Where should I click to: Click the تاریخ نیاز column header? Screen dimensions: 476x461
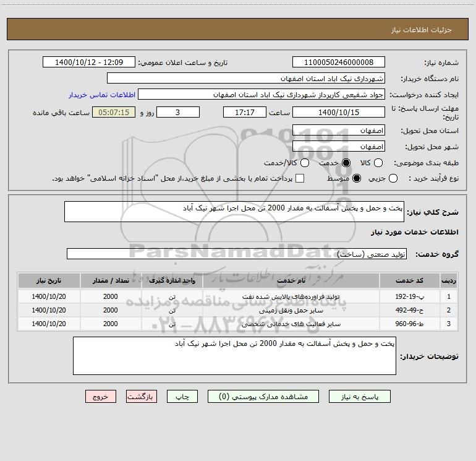49,280
